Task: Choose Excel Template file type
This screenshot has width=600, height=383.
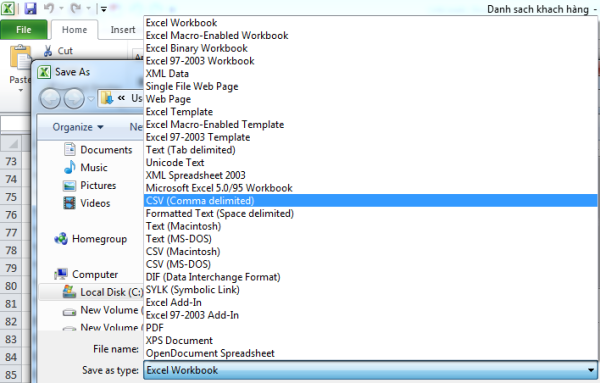Action: coord(370,112)
